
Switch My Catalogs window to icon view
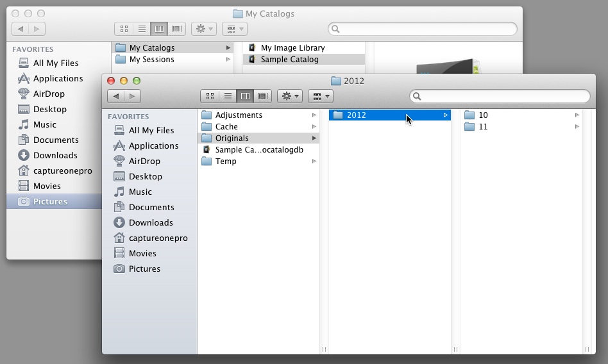124,29
